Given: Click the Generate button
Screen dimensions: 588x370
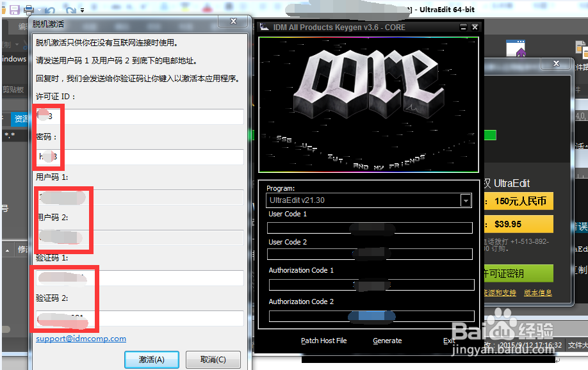Looking at the screenshot, I should 388,341.
